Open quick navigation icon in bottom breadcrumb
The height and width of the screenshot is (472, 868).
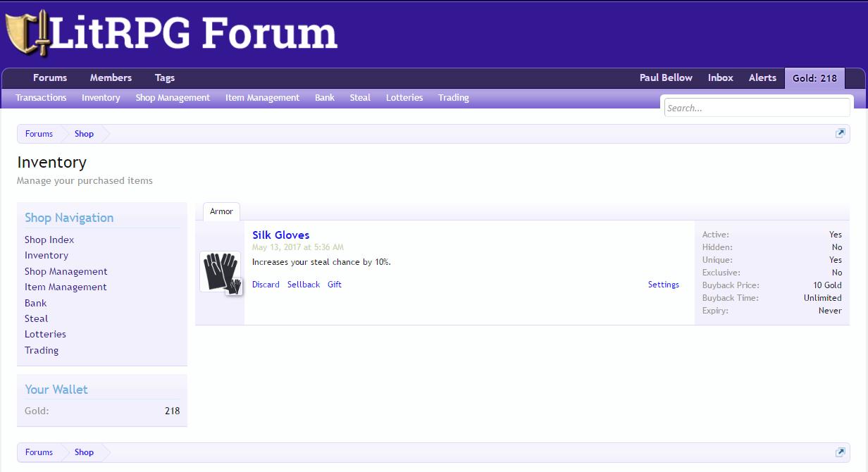tap(840, 452)
